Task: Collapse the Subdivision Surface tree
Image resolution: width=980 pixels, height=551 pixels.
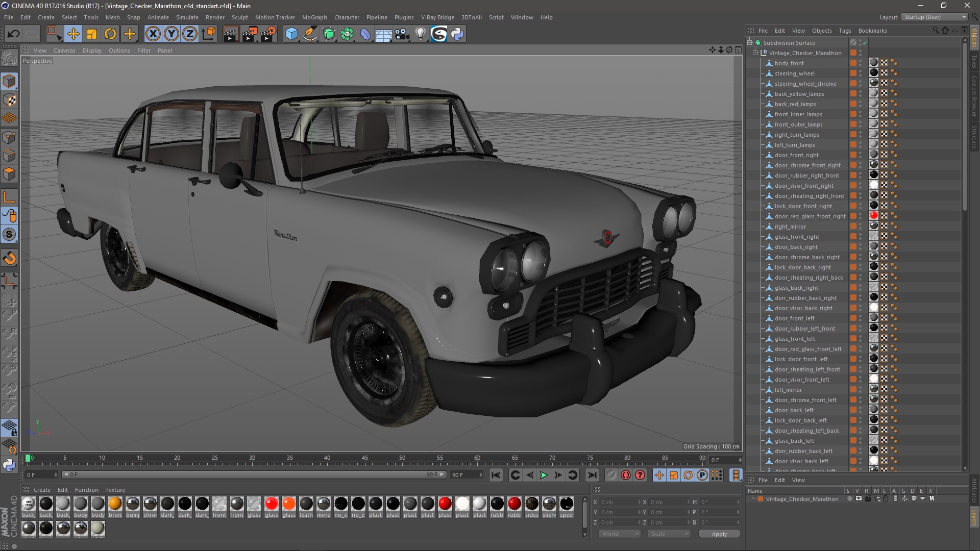Action: coord(750,43)
